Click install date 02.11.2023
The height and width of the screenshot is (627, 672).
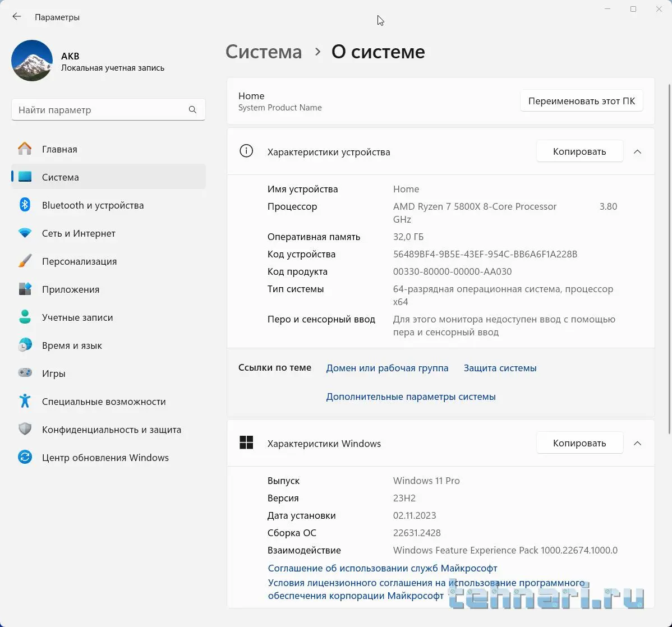click(x=415, y=515)
